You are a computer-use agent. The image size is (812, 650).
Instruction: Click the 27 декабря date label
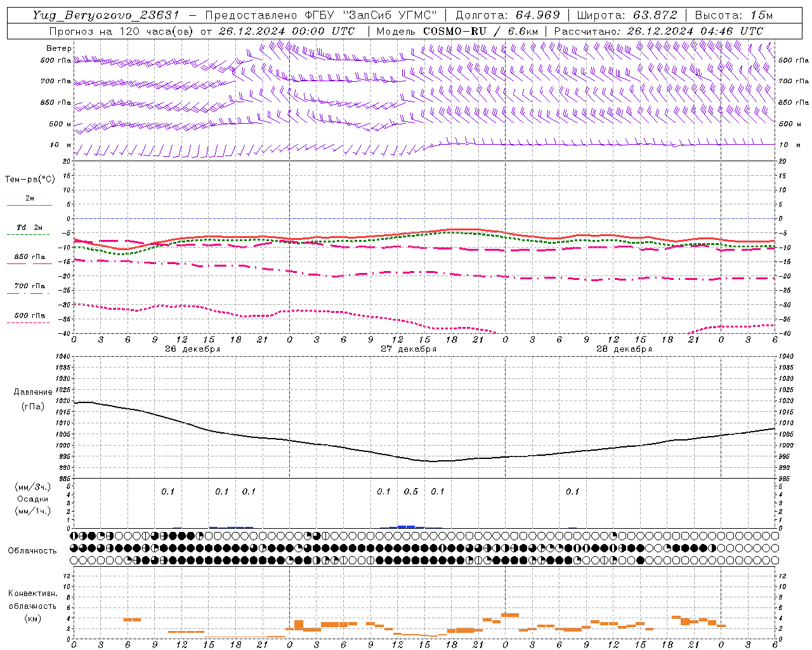409,349
